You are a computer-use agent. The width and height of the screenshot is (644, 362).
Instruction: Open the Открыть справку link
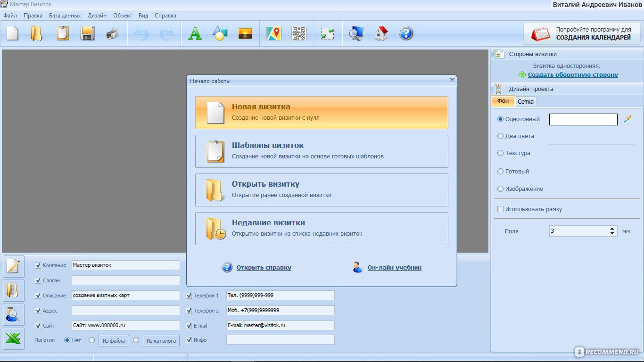pos(264,268)
